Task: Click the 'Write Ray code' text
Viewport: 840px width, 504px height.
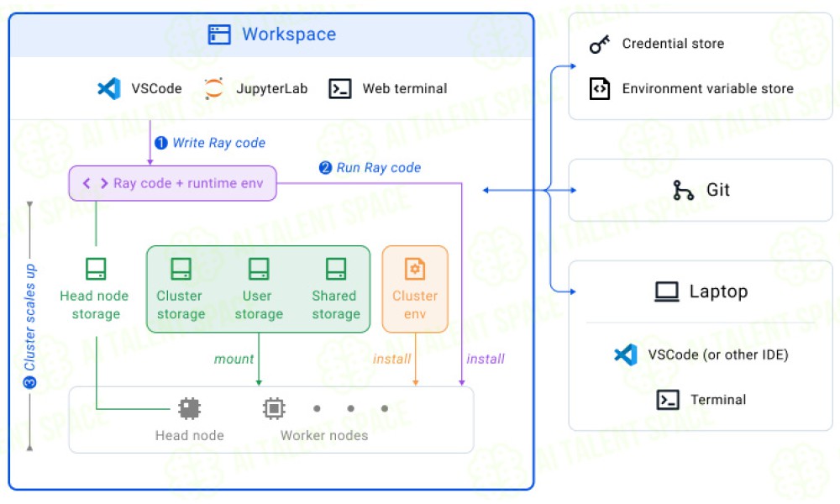Action: pos(219,143)
